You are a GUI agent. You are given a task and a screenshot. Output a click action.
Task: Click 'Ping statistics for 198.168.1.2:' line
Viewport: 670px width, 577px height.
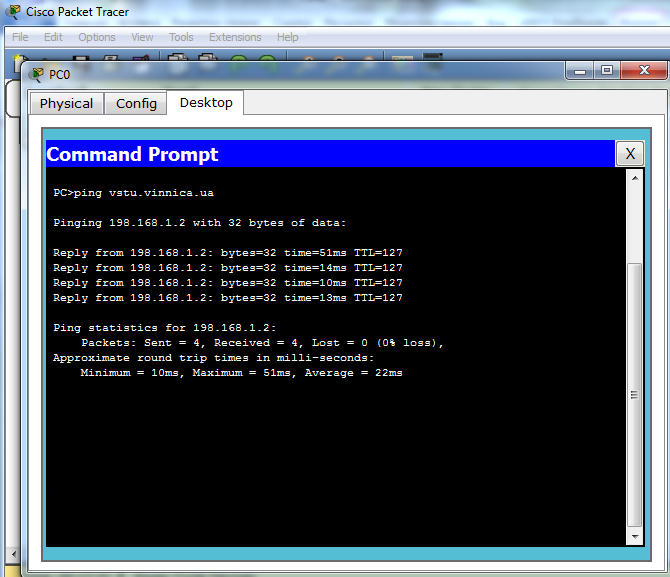(165, 328)
